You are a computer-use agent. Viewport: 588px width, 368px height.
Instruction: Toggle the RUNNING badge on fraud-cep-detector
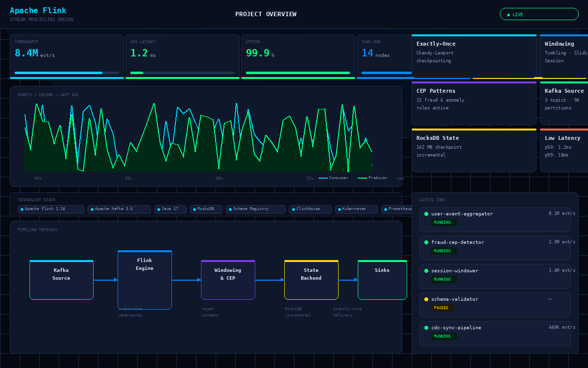click(x=444, y=251)
